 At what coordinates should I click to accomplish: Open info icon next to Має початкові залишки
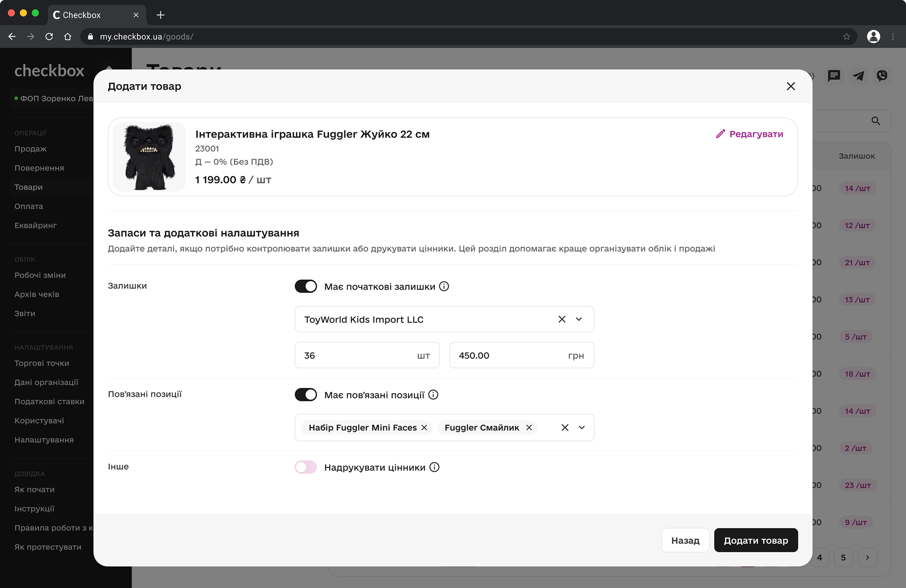(444, 287)
